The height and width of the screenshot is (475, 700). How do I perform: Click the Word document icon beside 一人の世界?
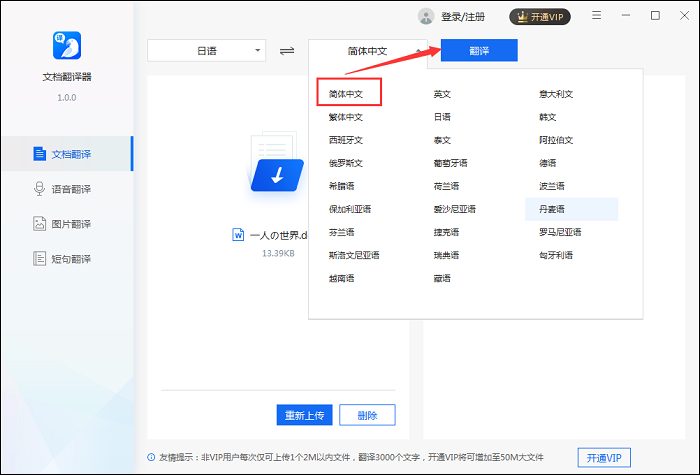coord(238,235)
